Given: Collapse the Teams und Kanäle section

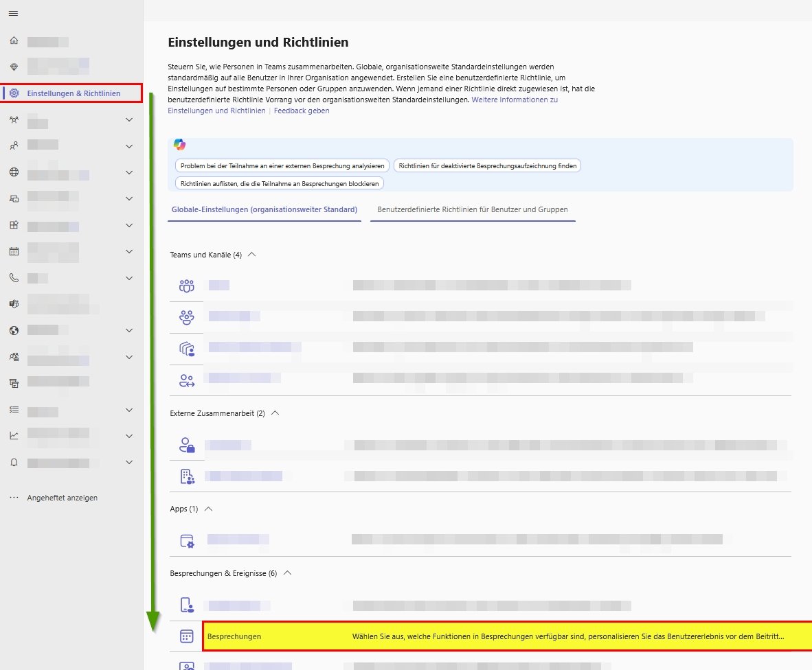Looking at the screenshot, I should click(251, 255).
